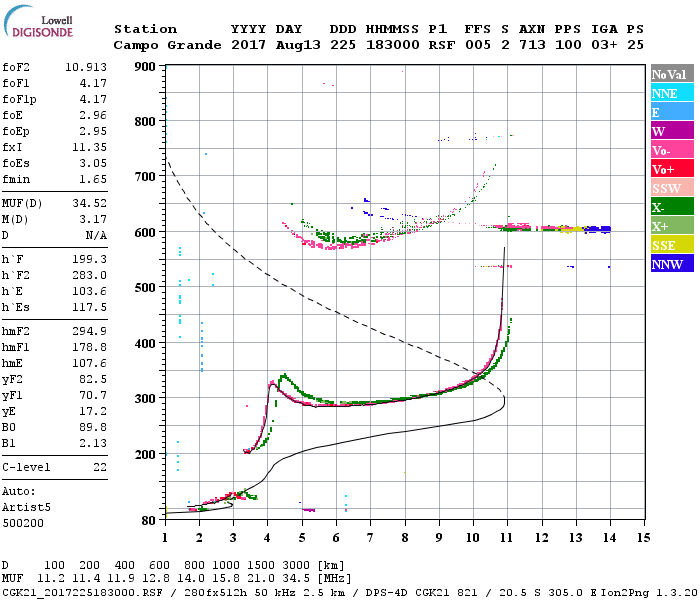Click the SSW legend color box
The image size is (700, 600).
[672, 188]
